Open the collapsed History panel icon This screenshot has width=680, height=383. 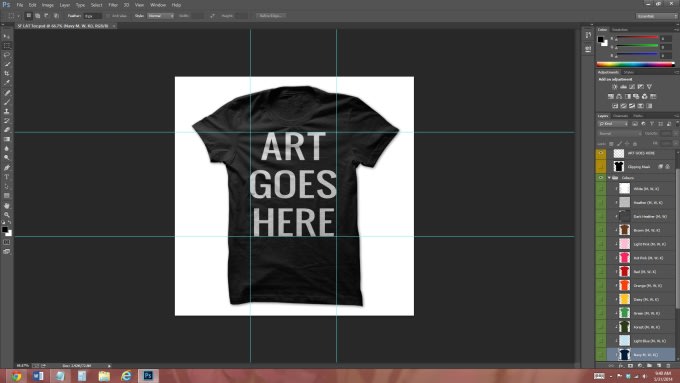click(588, 35)
